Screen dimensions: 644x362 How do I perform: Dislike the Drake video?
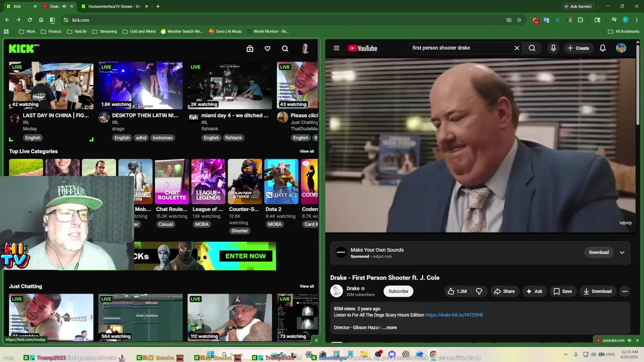pos(479,291)
